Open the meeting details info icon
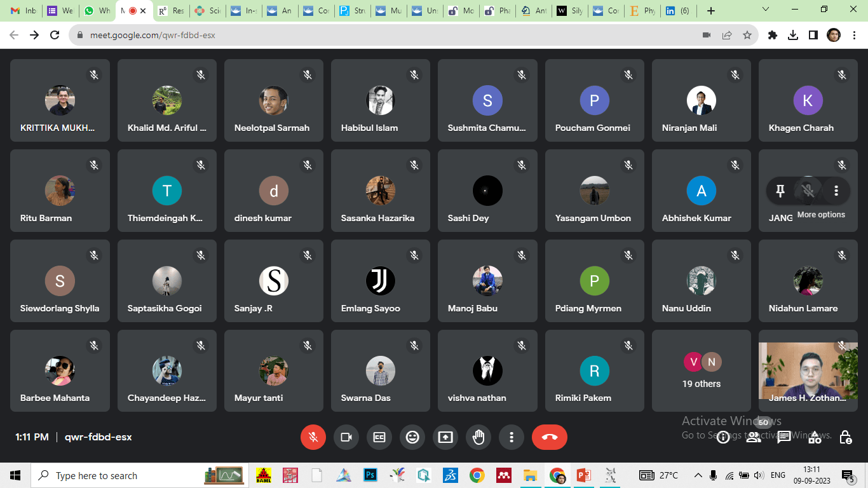This screenshot has height=488, width=868. 723,437
